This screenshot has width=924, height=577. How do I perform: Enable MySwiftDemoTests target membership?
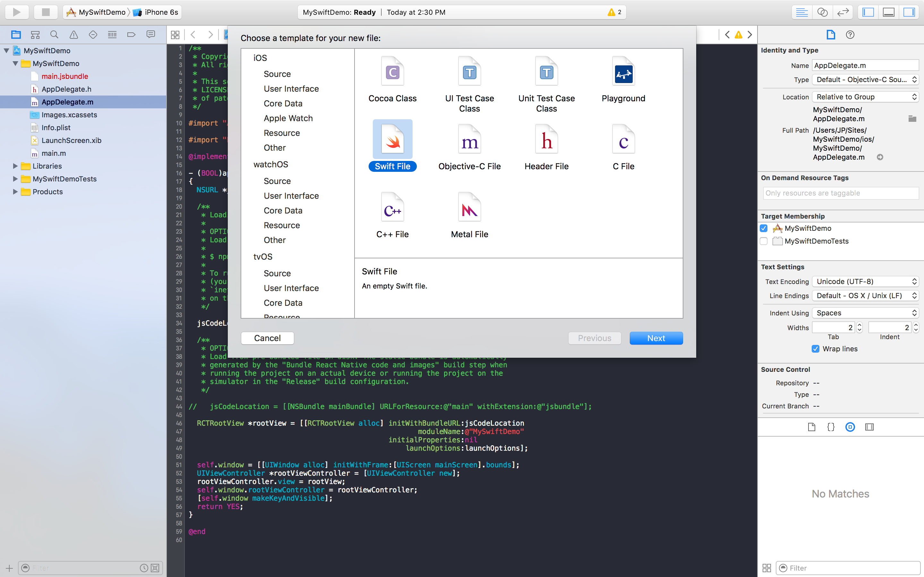(764, 241)
